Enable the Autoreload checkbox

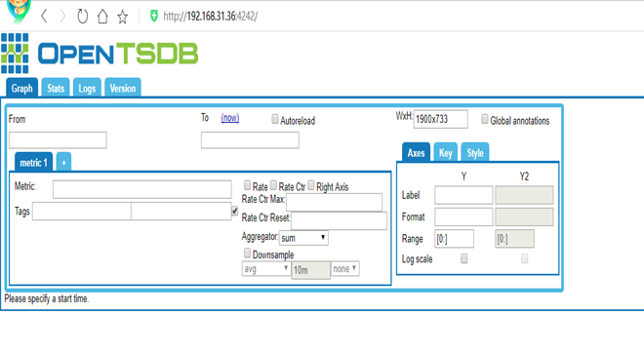pyautogui.click(x=275, y=119)
